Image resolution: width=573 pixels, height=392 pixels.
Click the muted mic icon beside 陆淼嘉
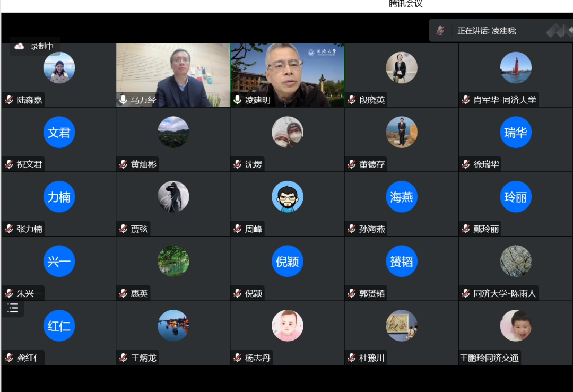click(9, 100)
